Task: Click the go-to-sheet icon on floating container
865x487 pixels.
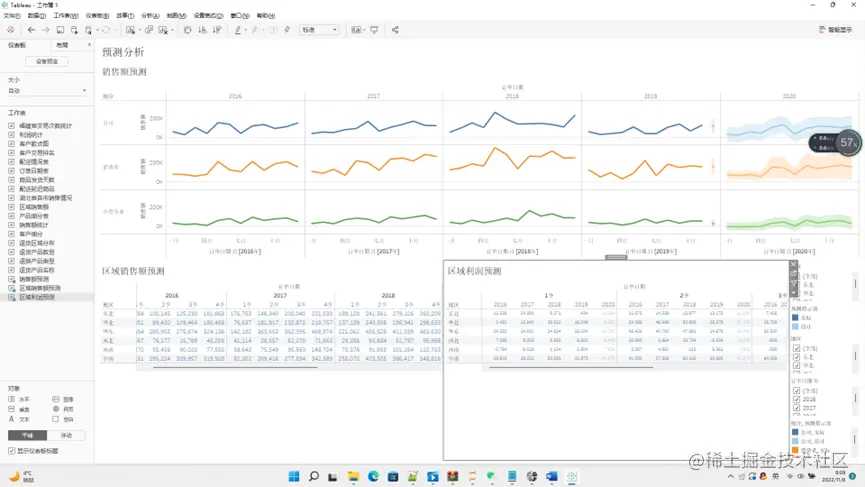Action: pyautogui.click(x=793, y=274)
